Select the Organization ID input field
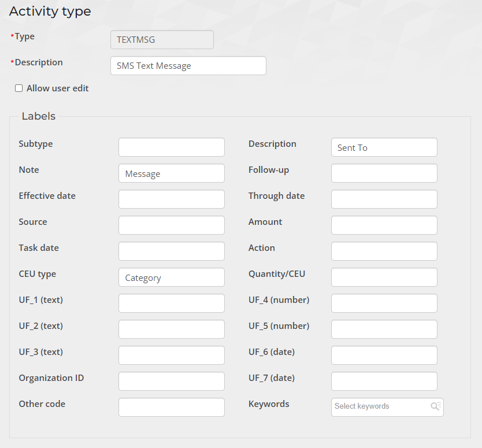This screenshot has height=448, width=482. tap(171, 382)
